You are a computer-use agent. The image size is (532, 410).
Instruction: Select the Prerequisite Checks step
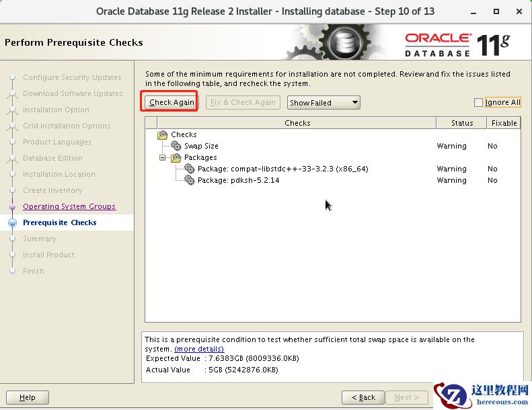[60, 222]
